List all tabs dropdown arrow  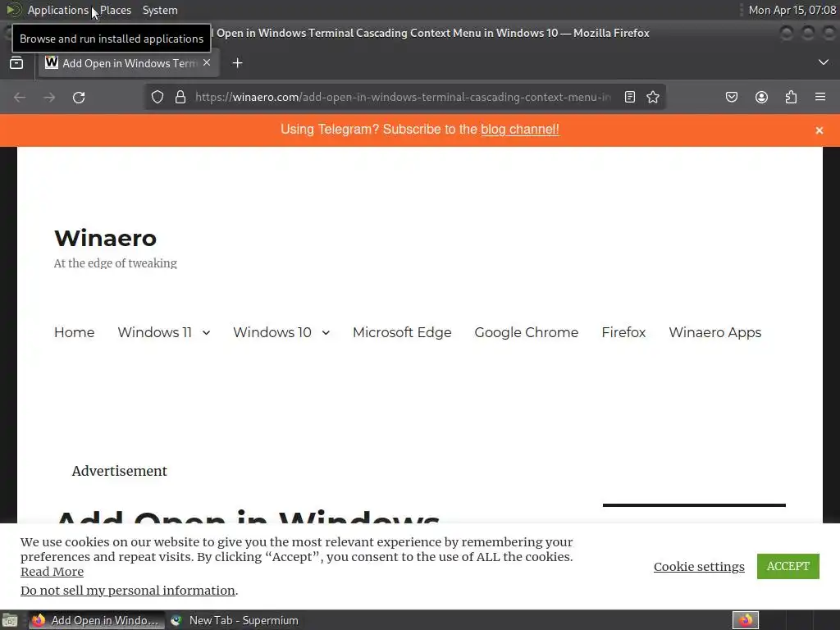click(x=824, y=62)
